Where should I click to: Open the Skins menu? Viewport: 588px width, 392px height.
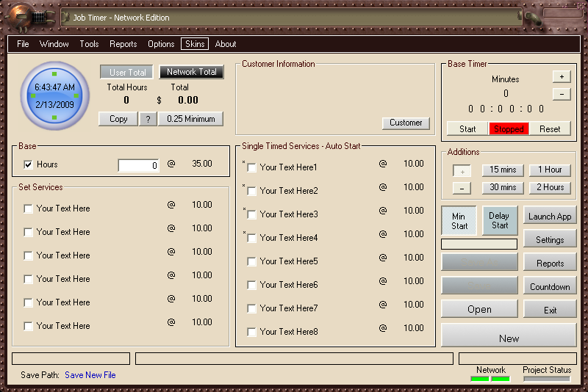(x=195, y=44)
